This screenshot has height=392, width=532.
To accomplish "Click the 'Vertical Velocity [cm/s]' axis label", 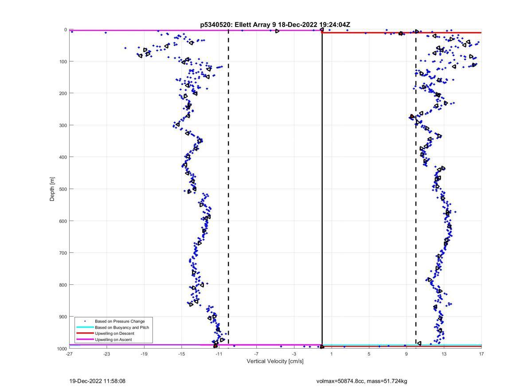I will (x=275, y=361).
